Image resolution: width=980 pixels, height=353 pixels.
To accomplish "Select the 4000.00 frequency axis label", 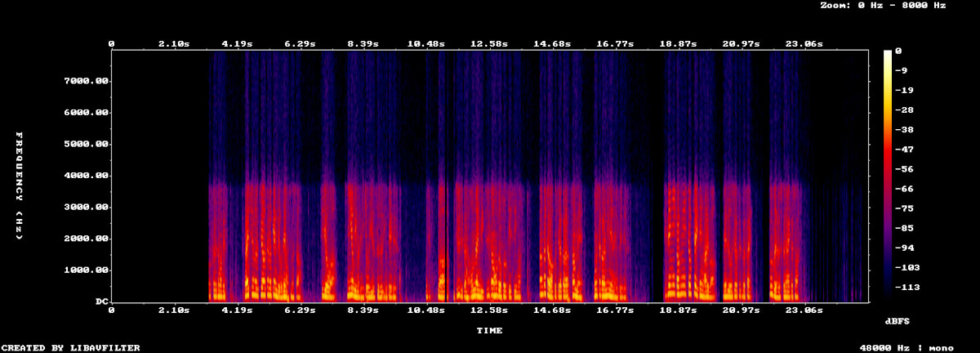I will (87, 176).
